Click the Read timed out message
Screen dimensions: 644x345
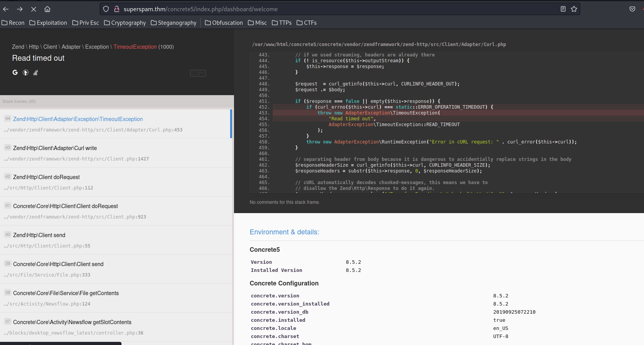point(38,58)
